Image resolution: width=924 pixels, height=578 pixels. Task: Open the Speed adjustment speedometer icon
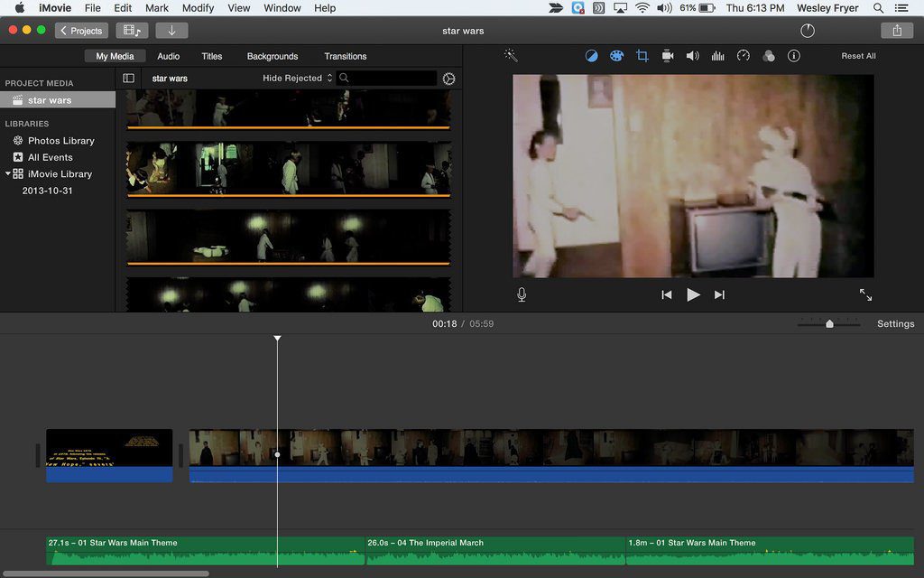(744, 56)
